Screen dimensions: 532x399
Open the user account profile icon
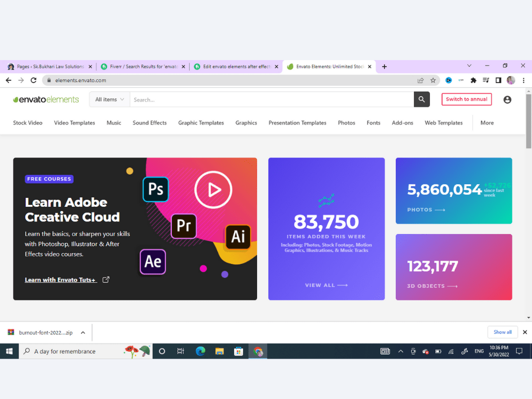pyautogui.click(x=507, y=99)
